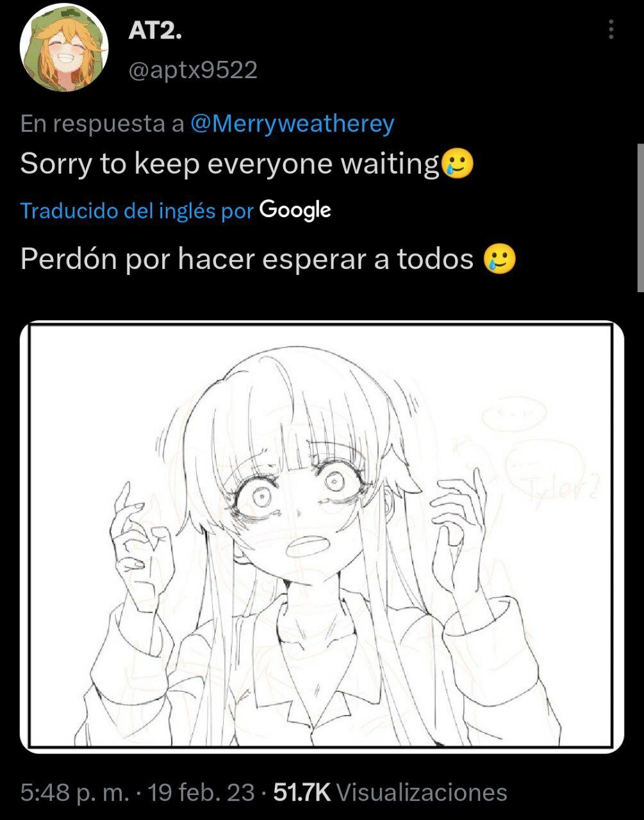Click the small dotted speech bubble in the sketch
644x820 pixels.
(515, 414)
